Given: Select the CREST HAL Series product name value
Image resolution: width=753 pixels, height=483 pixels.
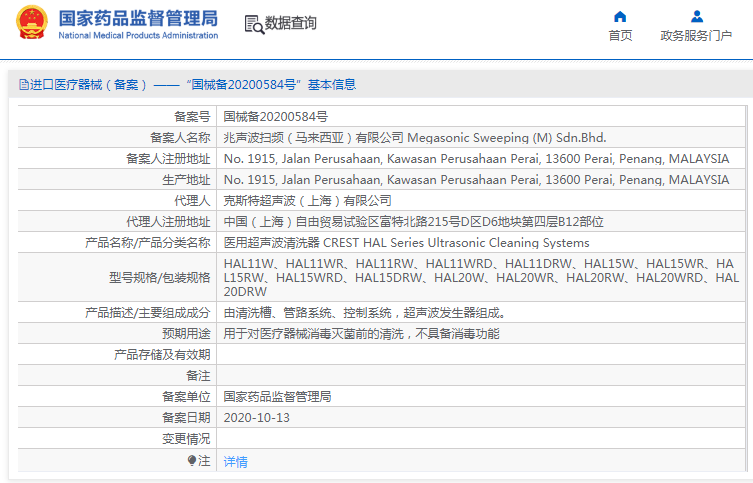Looking at the screenshot, I should coord(406,243).
